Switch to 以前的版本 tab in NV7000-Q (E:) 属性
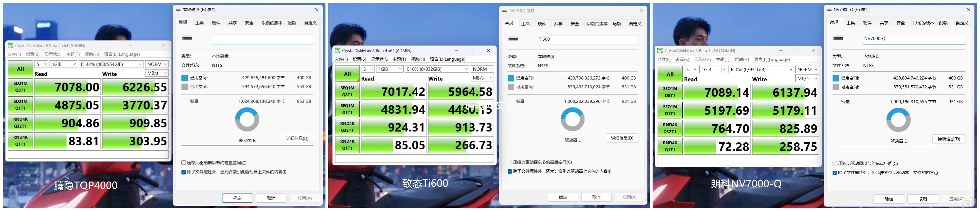The width and height of the screenshot is (980, 211). click(x=923, y=23)
